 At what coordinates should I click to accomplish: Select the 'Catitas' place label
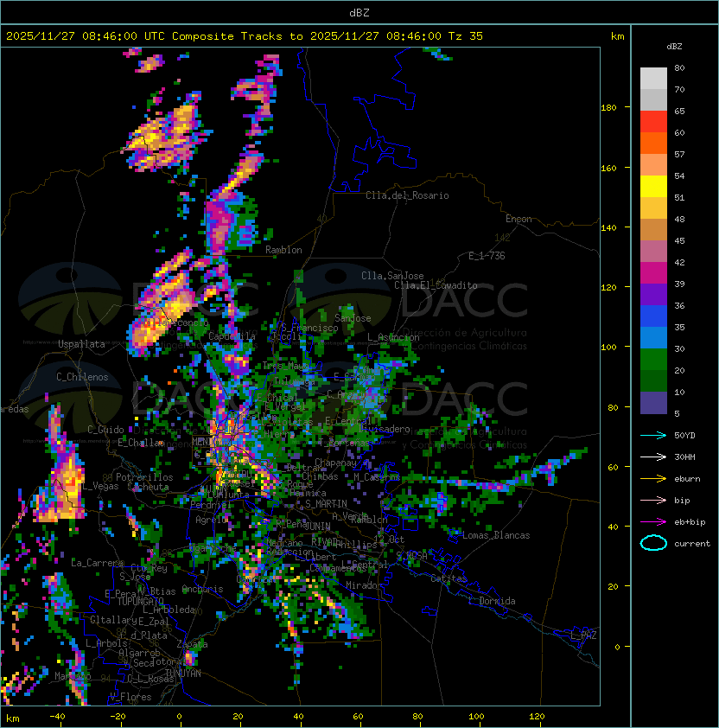point(449,578)
